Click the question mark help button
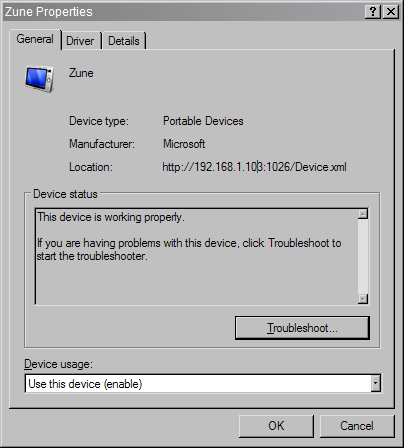 click(x=373, y=12)
